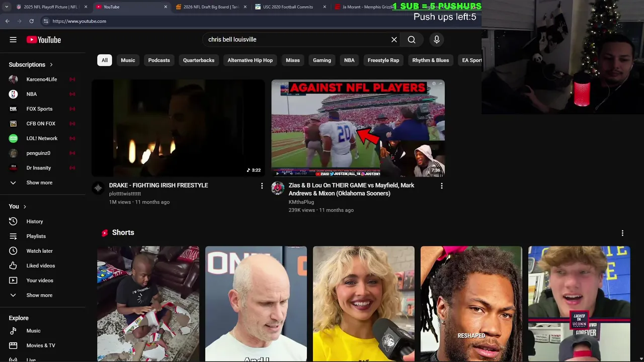The width and height of the screenshot is (644, 362).
Task: Select the Freestyle Rap filter chip
Action: pos(383,60)
